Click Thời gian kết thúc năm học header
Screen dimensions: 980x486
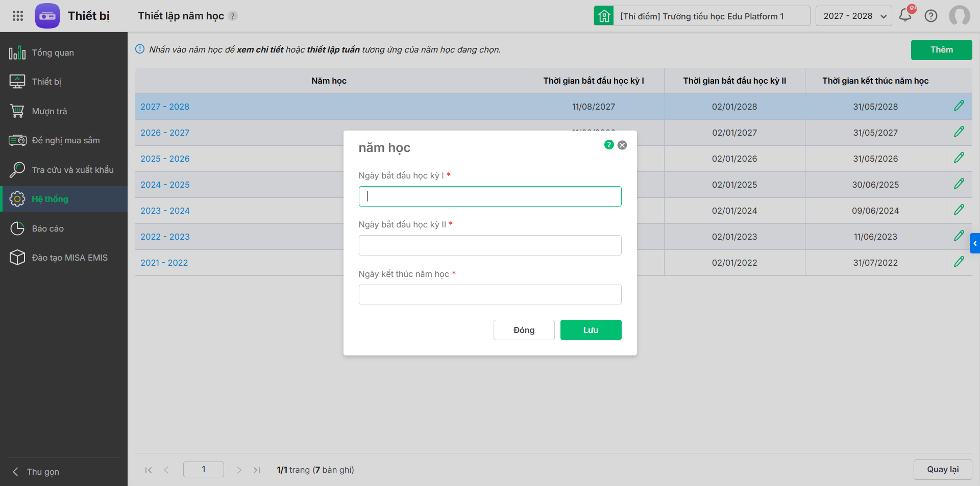[x=875, y=81]
